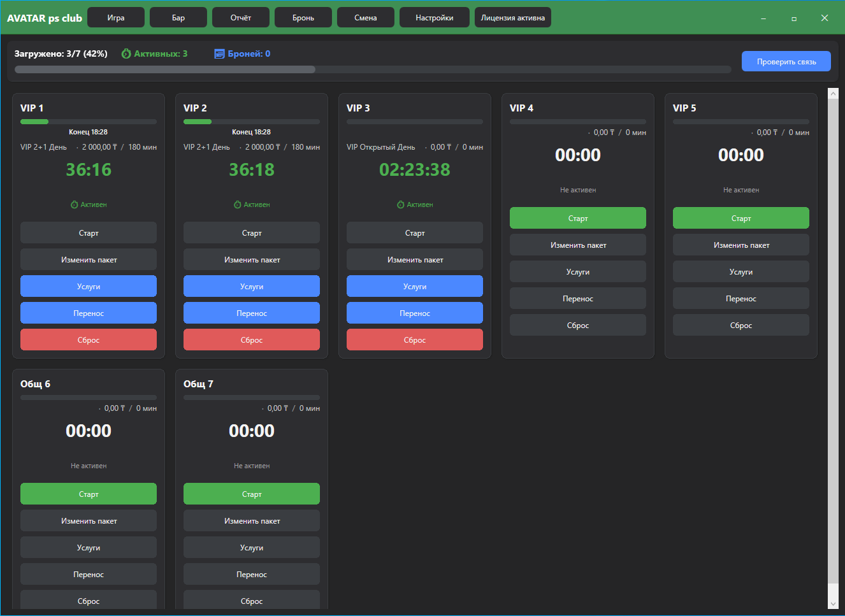Viewport: 845px width, 616px height.
Task: Open Услуги for VIP 2
Action: (x=252, y=287)
